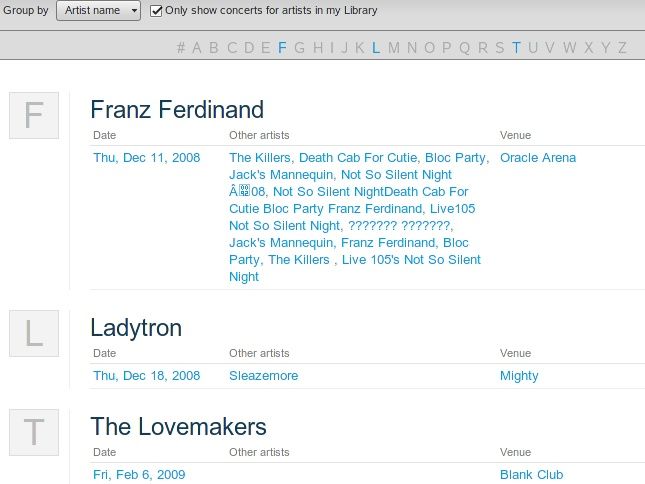Jump to letter L in alphabet index
Viewport: 645px width, 484px height.
(376, 47)
